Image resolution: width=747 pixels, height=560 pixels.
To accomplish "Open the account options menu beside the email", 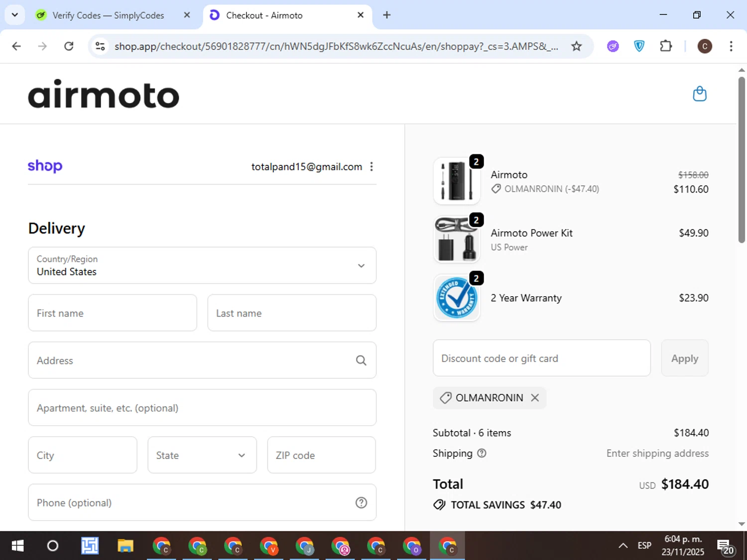I will click(x=372, y=167).
